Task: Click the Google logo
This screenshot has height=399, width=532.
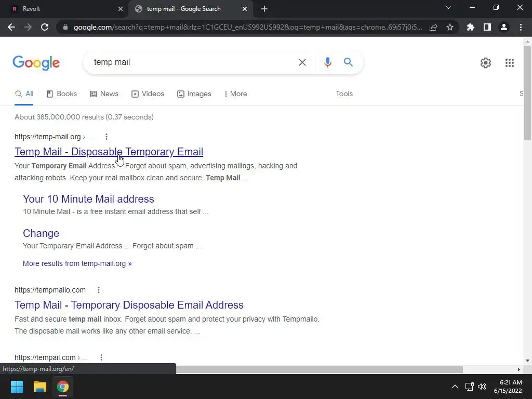Action: pos(36,63)
